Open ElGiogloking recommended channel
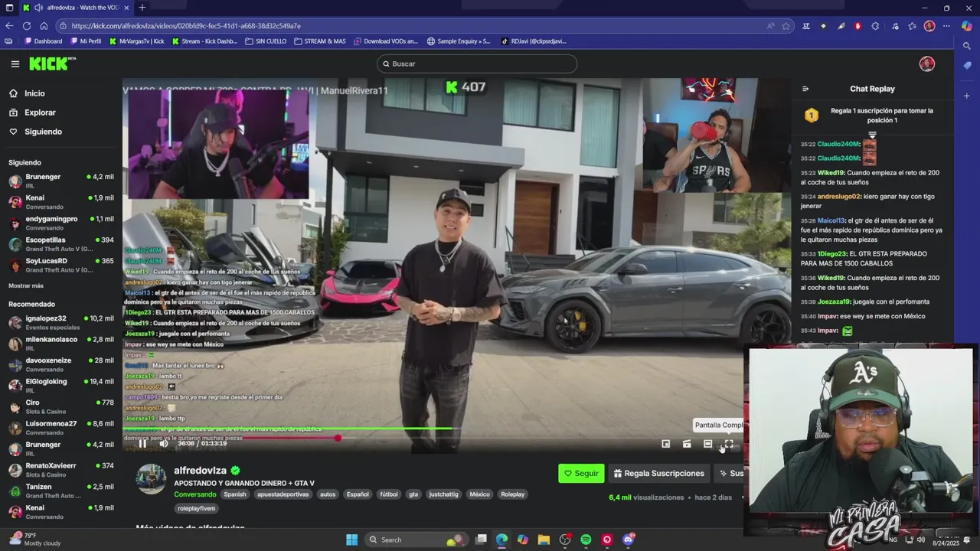This screenshot has height=551, width=980. tap(61, 385)
